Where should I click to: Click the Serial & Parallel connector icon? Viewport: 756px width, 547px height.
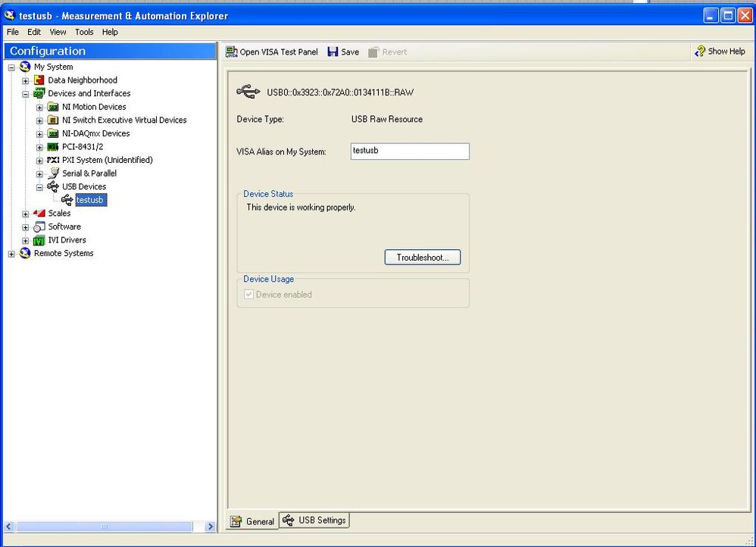click(x=53, y=173)
